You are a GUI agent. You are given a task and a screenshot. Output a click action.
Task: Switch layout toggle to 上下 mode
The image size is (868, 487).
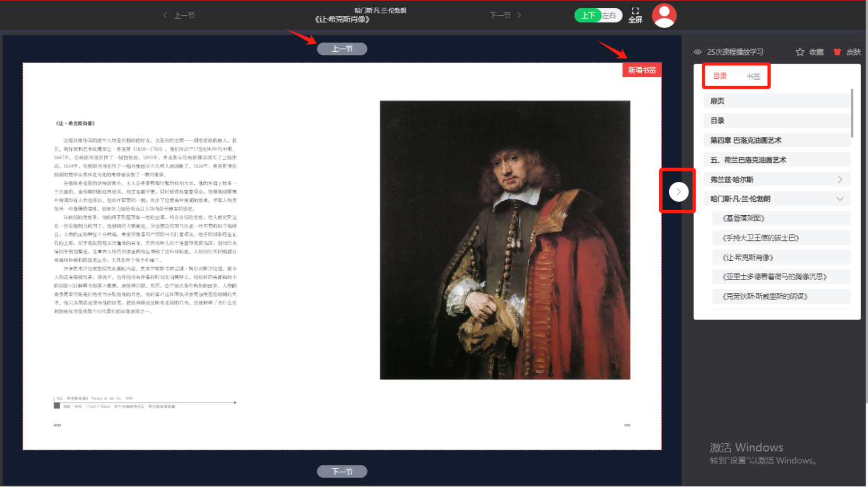click(x=588, y=16)
